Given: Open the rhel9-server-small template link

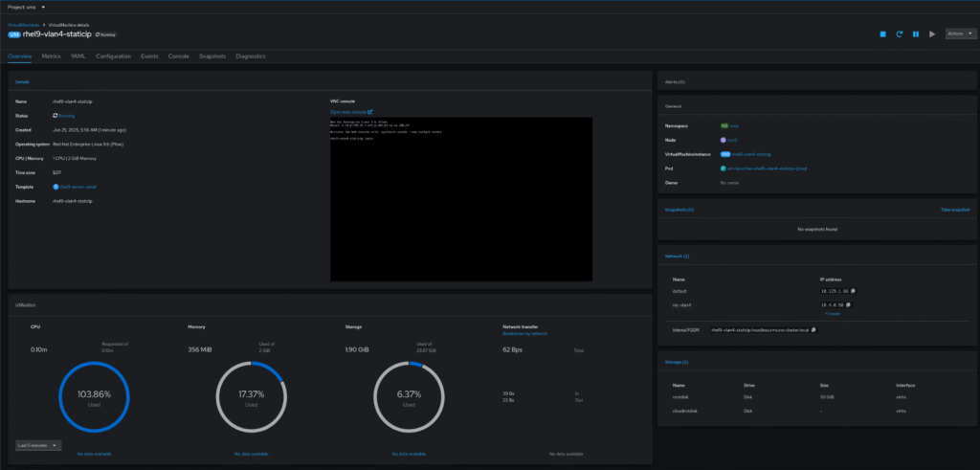Looking at the screenshot, I should pyautogui.click(x=78, y=187).
